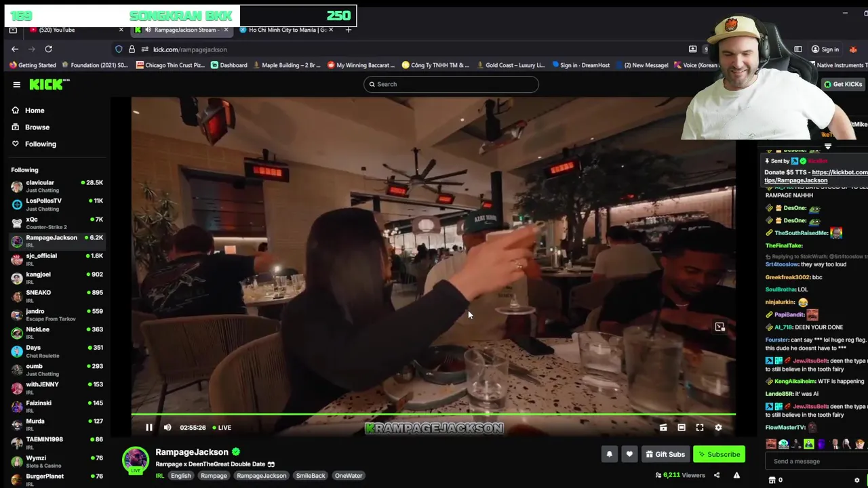Click the green Subscribe button
The width and height of the screenshot is (868, 488).
[x=719, y=454]
